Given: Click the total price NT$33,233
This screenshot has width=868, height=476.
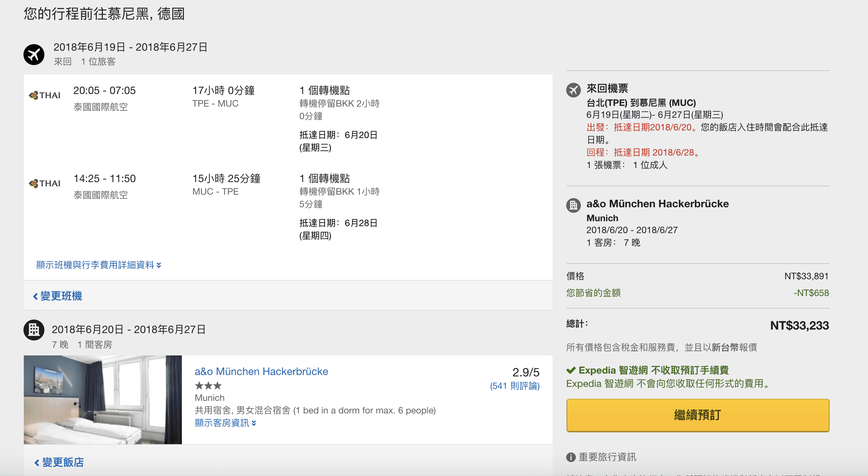Looking at the screenshot, I should [799, 325].
